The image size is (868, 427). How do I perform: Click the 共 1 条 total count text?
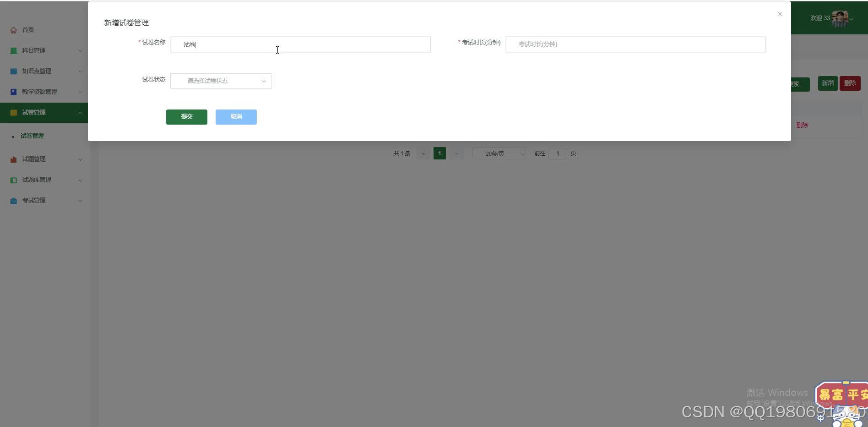point(401,153)
